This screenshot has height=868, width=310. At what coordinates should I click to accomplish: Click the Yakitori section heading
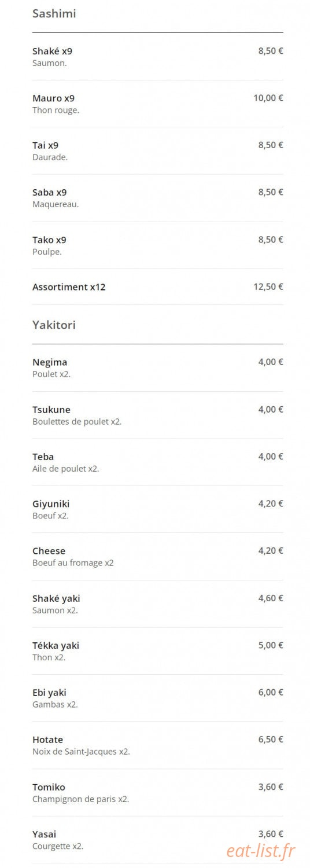tap(54, 325)
